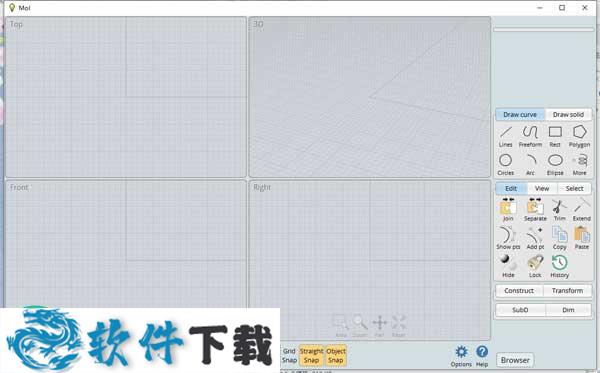Toggle Straight Snap off
Image resolution: width=600 pixels, height=373 pixels.
pyautogui.click(x=311, y=356)
